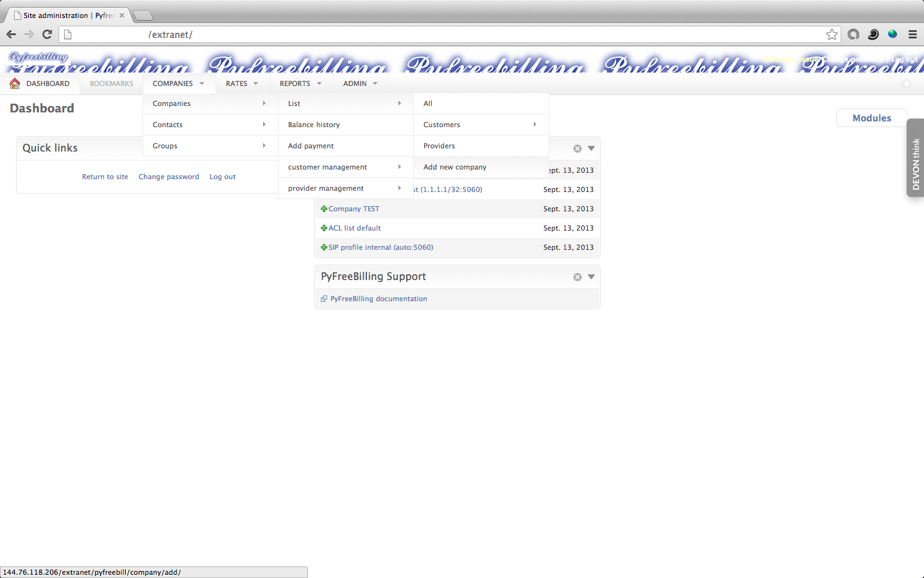The height and width of the screenshot is (578, 924).
Task: Open the Company TEST recent action
Action: tap(354, 209)
